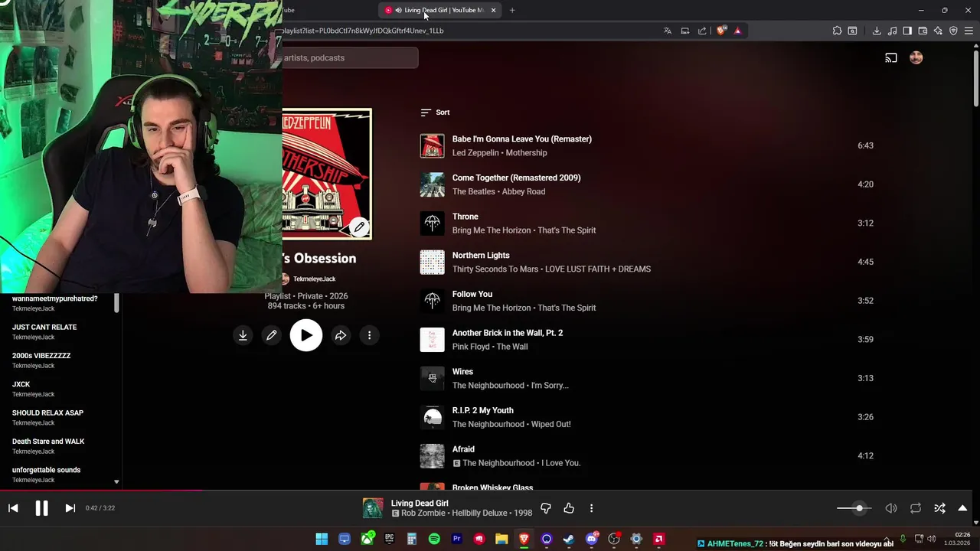Open Leo AI sparkle icon
980x551 pixels.
[938, 31]
